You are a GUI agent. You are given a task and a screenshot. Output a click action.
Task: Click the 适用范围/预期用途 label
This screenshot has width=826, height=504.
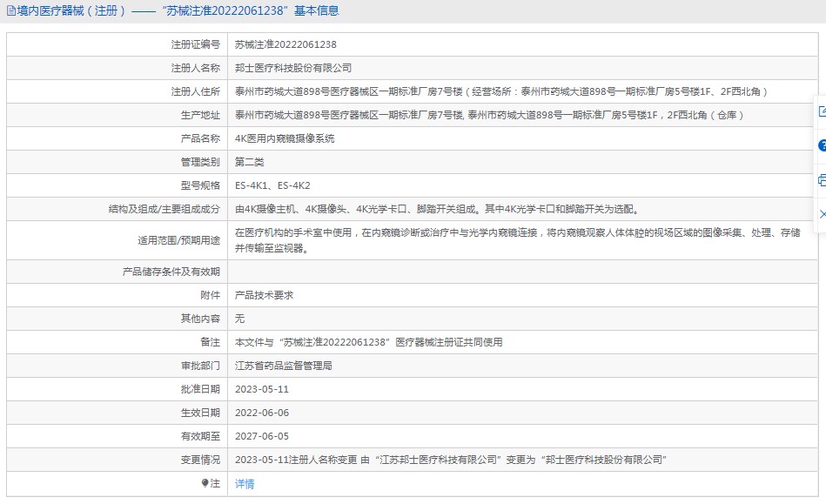click(x=179, y=240)
